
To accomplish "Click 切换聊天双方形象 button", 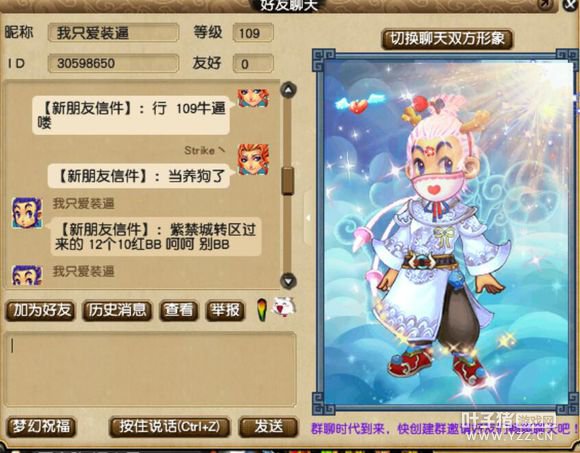I will (x=447, y=39).
